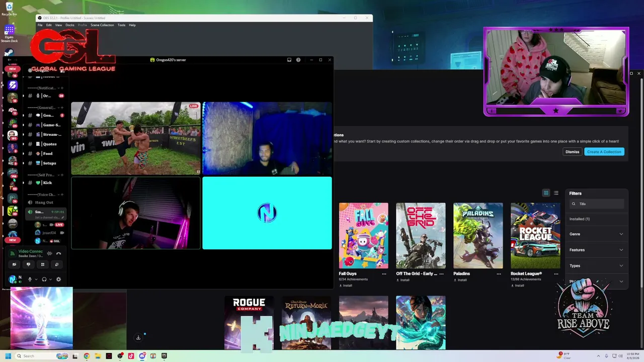
Task: Select the josan104 voice participant
Action: [x=49, y=233]
